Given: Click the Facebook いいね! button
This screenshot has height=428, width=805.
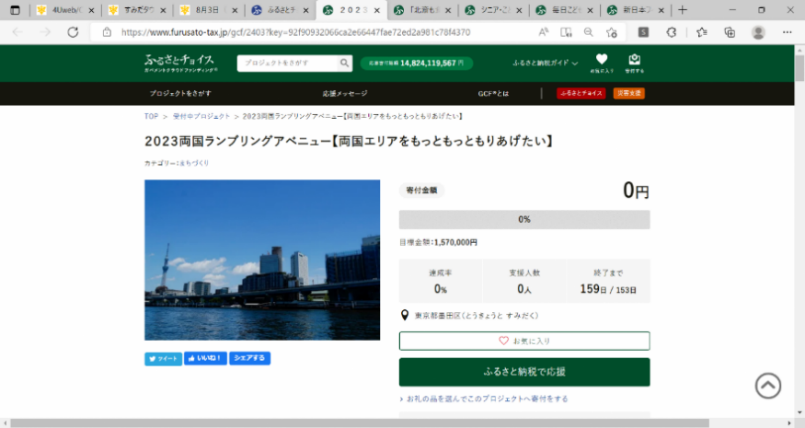Looking at the screenshot, I should tap(205, 358).
